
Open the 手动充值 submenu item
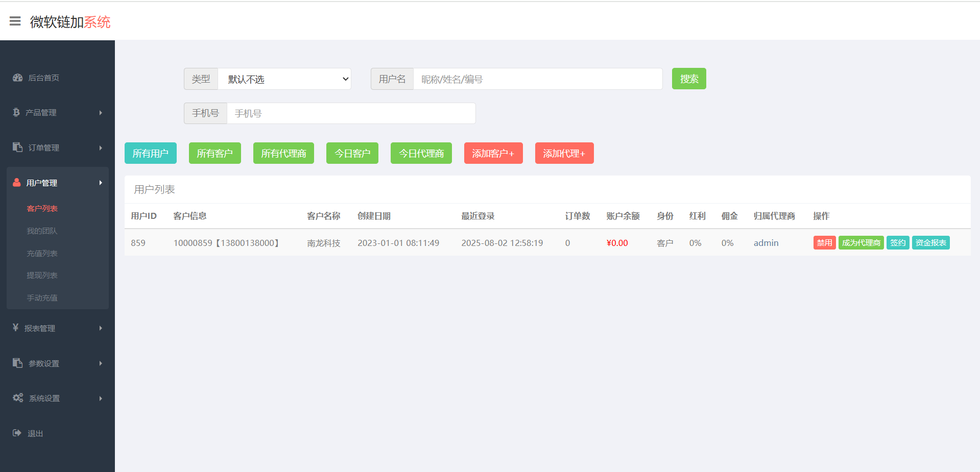coord(42,298)
